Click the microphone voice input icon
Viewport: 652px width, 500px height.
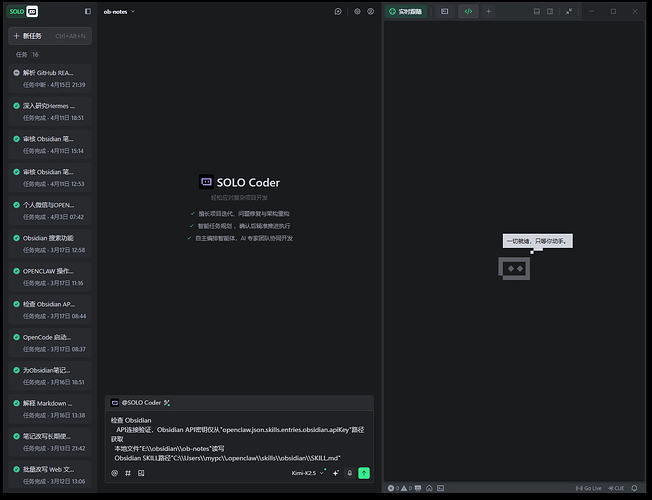click(349, 473)
